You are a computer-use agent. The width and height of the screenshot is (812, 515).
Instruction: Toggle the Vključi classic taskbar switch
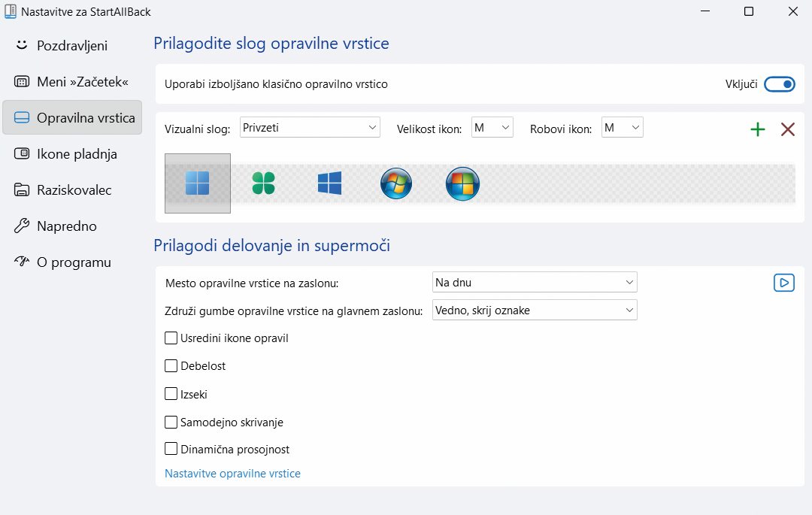click(x=780, y=84)
